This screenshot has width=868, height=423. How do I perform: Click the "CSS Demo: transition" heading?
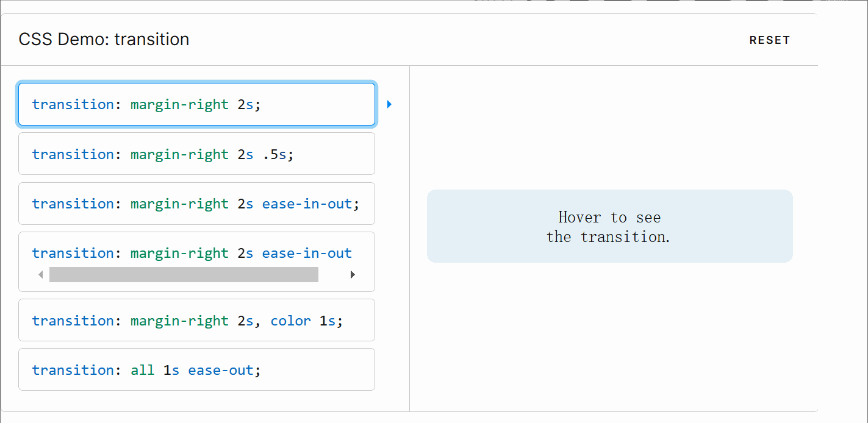point(104,39)
